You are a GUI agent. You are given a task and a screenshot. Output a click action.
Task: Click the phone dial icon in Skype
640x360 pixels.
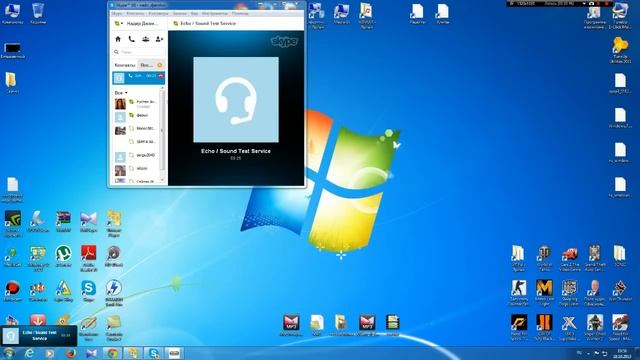131,39
